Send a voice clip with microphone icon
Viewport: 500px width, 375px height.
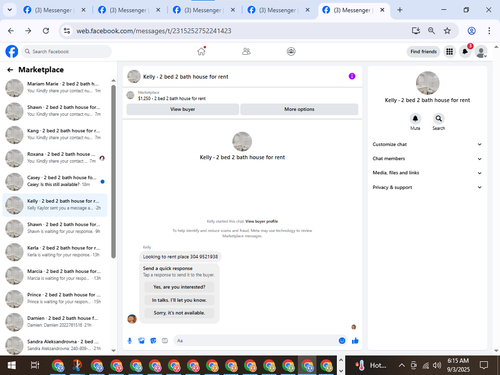click(x=130, y=341)
